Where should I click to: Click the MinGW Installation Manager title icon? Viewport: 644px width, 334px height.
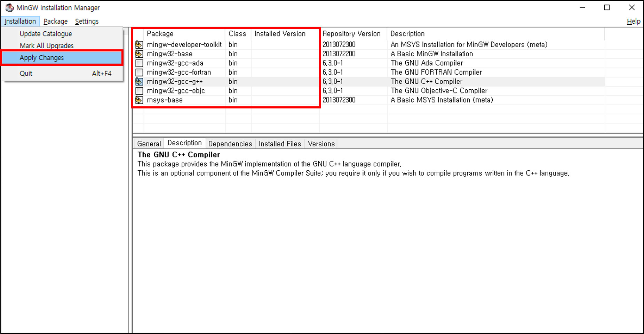click(9, 7)
